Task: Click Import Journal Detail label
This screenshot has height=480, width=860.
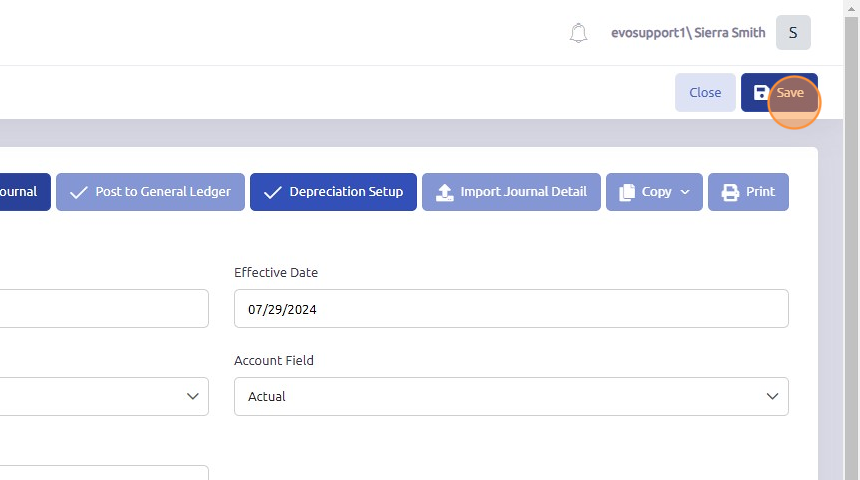Action: pos(523,192)
